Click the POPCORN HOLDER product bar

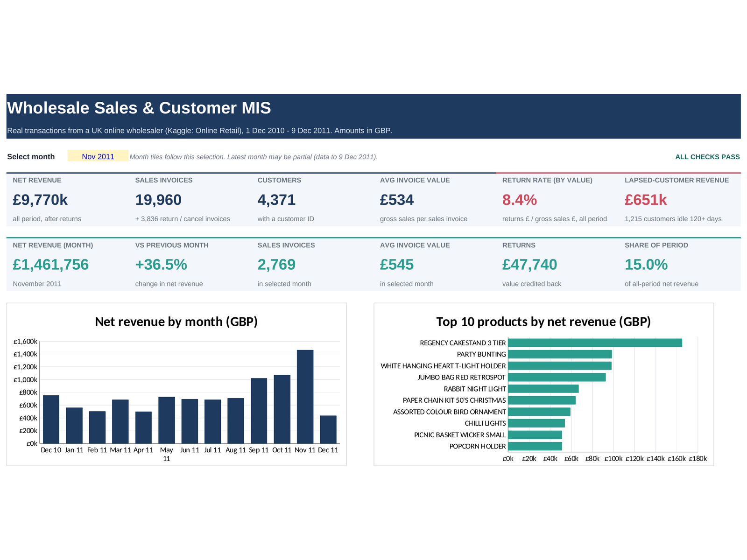click(x=535, y=446)
